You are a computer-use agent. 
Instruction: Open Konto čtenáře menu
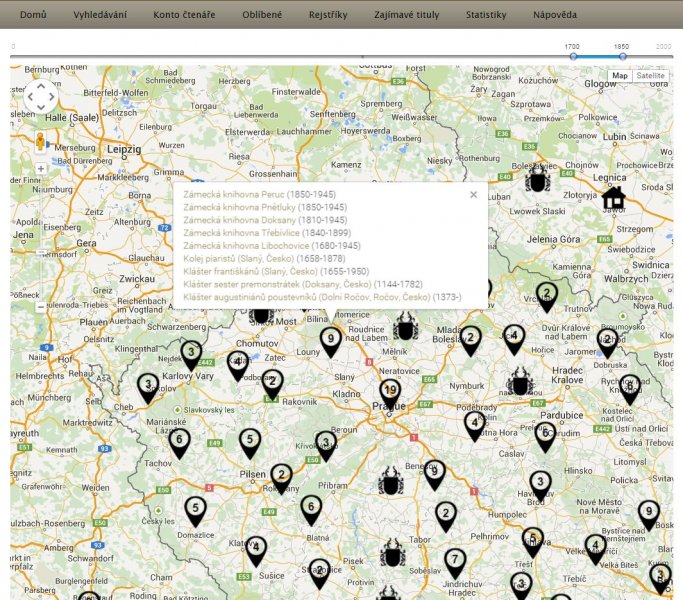pos(184,15)
